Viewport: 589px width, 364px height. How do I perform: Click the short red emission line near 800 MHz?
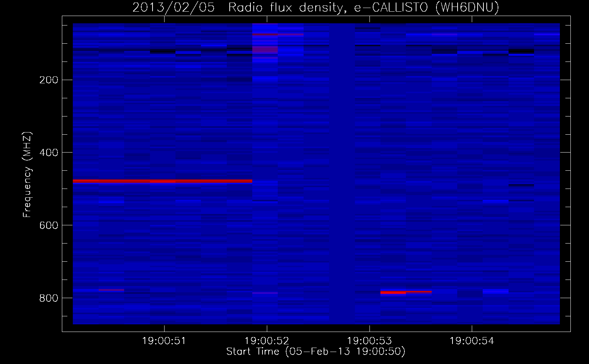click(406, 292)
